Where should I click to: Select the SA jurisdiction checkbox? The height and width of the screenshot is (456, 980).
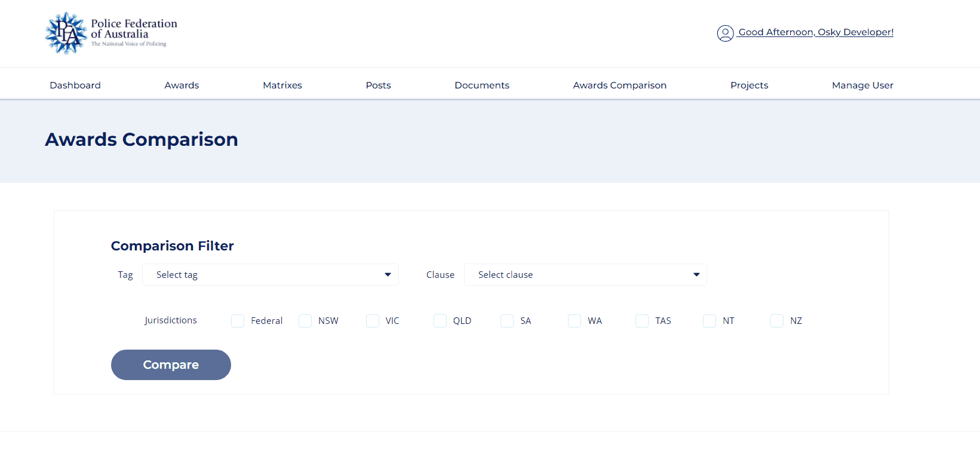(507, 321)
